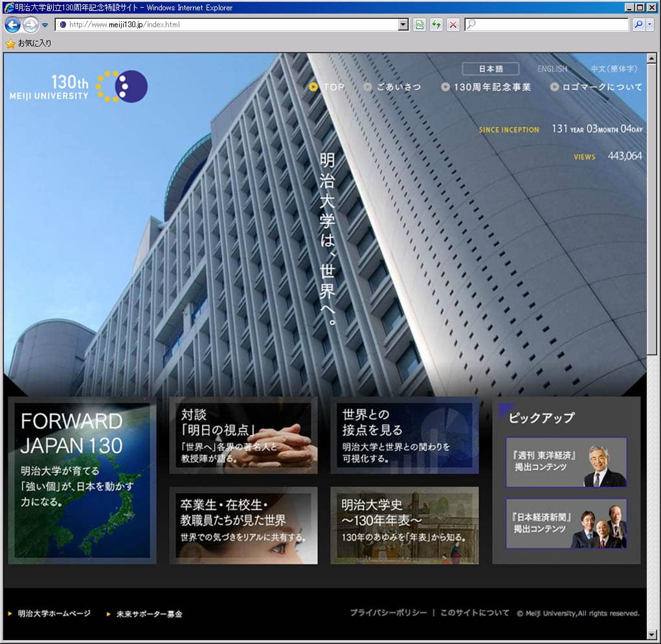Open the このサイトについて footer link

coord(475,613)
